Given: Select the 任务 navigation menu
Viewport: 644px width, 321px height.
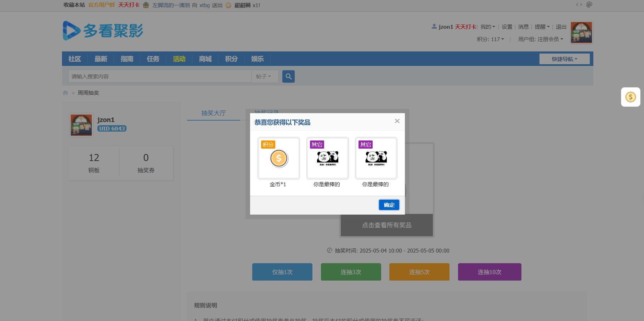Looking at the screenshot, I should point(153,59).
